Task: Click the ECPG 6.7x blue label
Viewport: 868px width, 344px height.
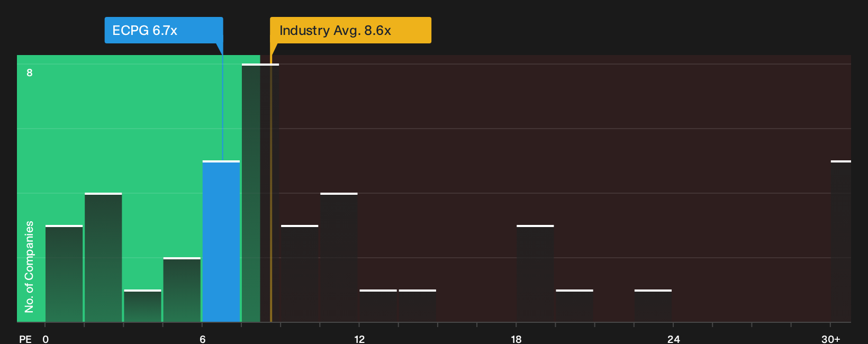Action: (x=164, y=30)
